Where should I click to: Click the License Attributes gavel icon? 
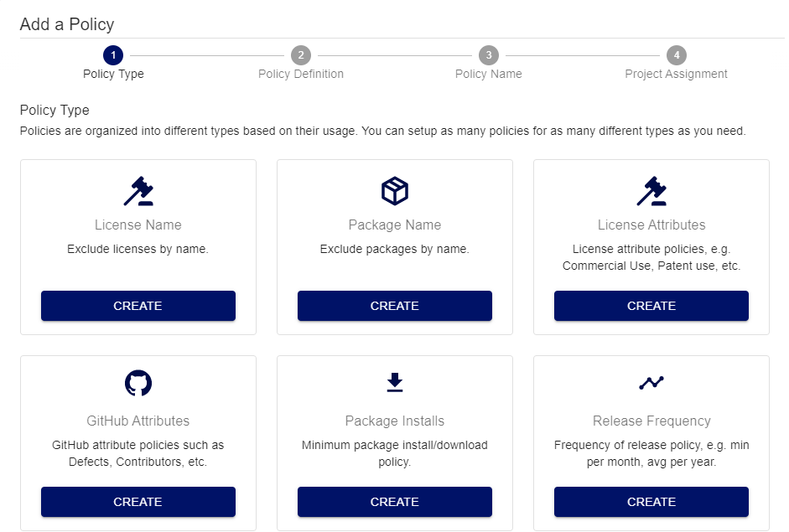click(651, 191)
